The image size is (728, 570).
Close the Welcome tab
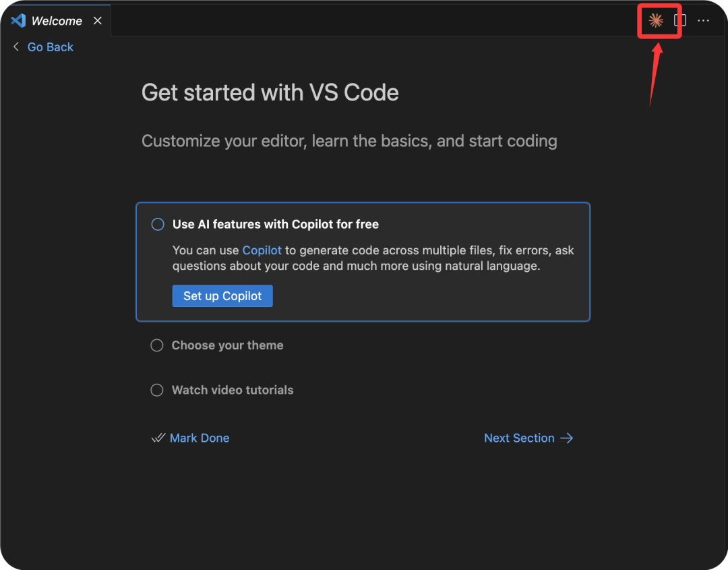98,20
